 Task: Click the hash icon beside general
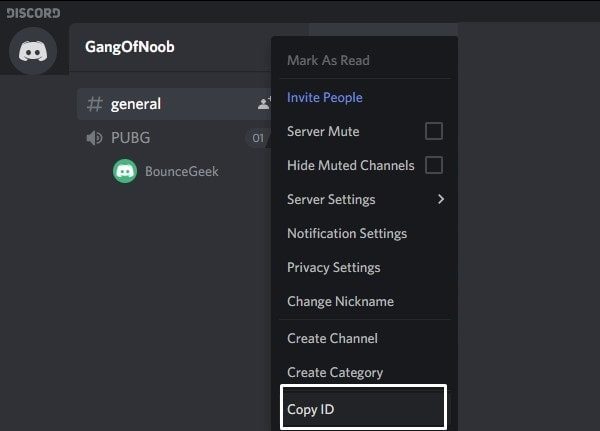click(95, 104)
